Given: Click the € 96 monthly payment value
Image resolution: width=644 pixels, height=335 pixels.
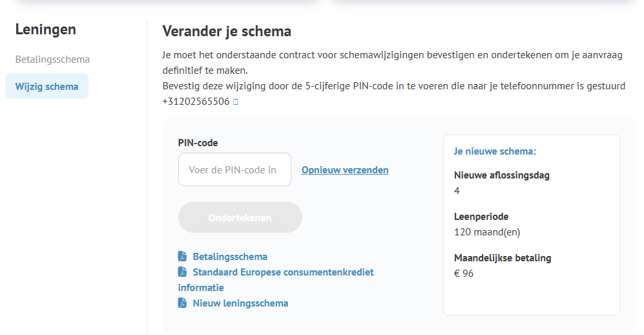Looking at the screenshot, I should pyautogui.click(x=464, y=274).
